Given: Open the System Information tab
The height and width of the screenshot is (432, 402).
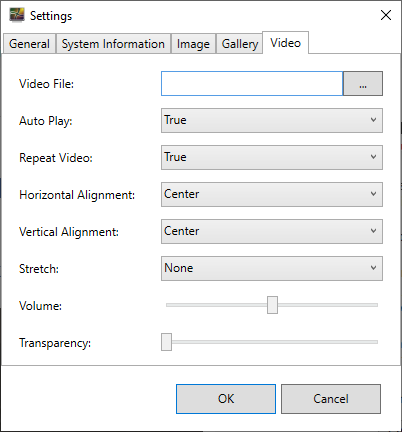Looking at the screenshot, I should click(113, 44).
